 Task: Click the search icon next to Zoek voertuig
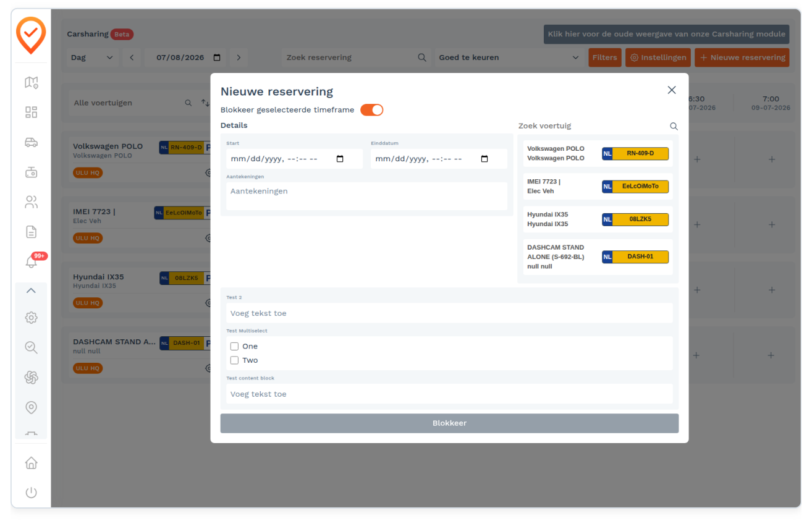tap(674, 126)
